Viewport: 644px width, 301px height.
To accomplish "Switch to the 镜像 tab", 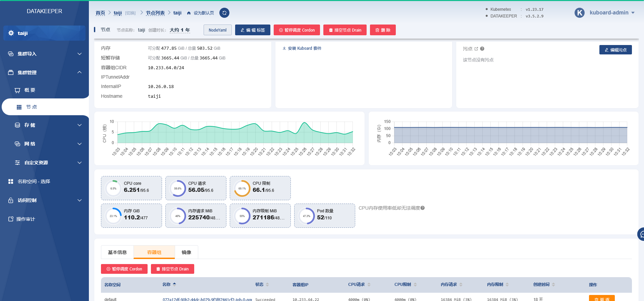I will click(186, 252).
